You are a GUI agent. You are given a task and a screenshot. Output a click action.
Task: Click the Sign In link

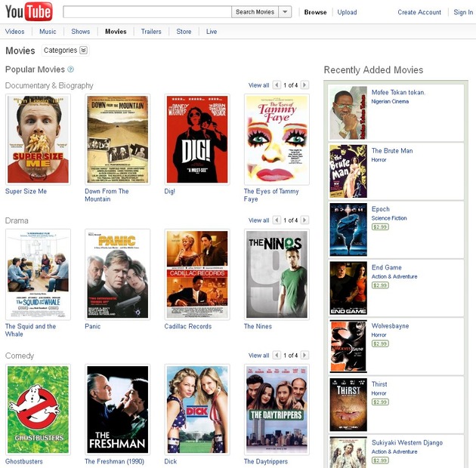pyautogui.click(x=463, y=12)
